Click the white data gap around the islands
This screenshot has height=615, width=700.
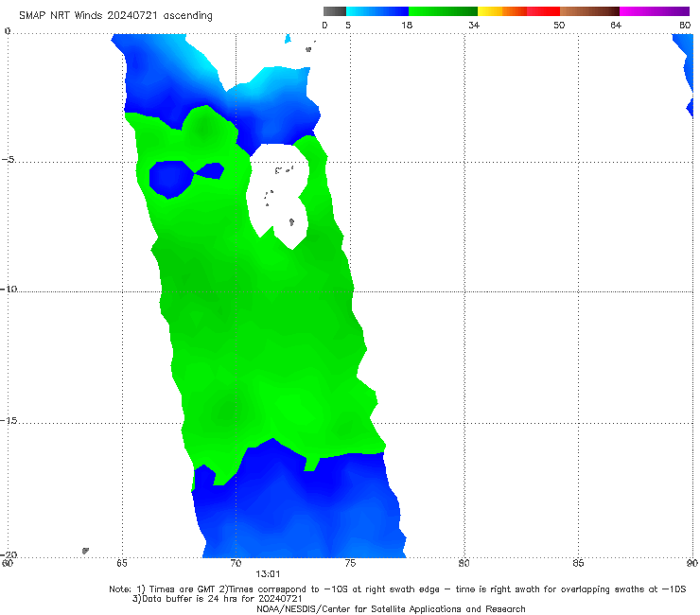(278, 196)
